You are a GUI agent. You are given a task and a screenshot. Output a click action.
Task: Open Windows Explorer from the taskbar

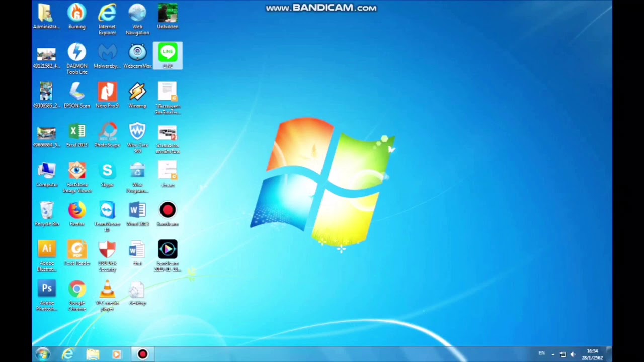point(93,354)
